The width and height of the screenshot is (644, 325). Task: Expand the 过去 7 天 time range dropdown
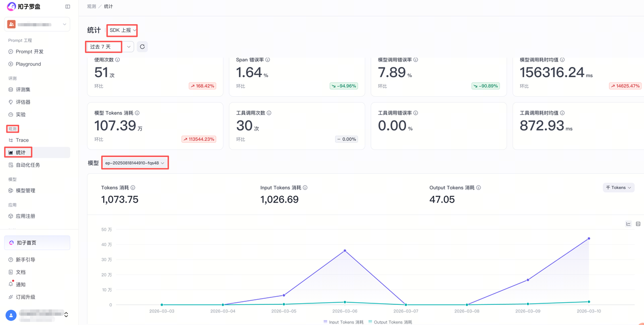point(110,47)
